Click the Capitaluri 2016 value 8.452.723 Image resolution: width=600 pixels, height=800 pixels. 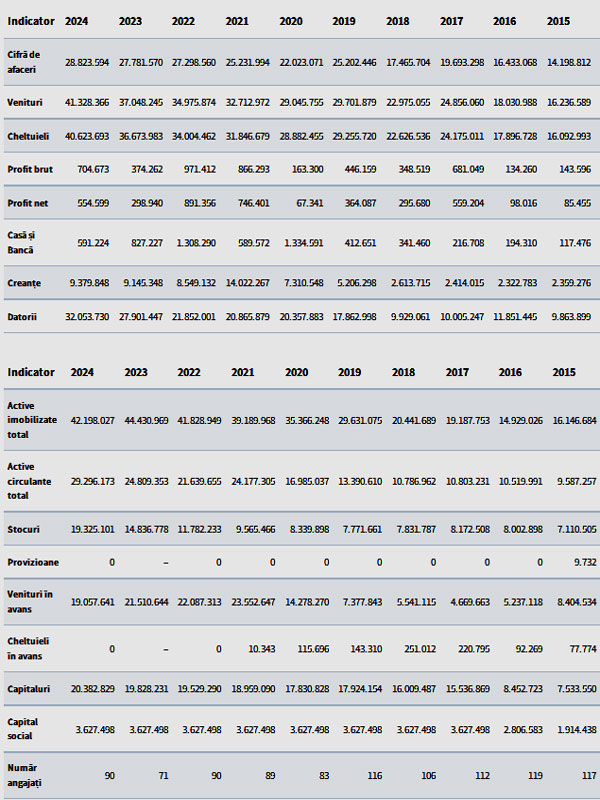pyautogui.click(x=521, y=689)
